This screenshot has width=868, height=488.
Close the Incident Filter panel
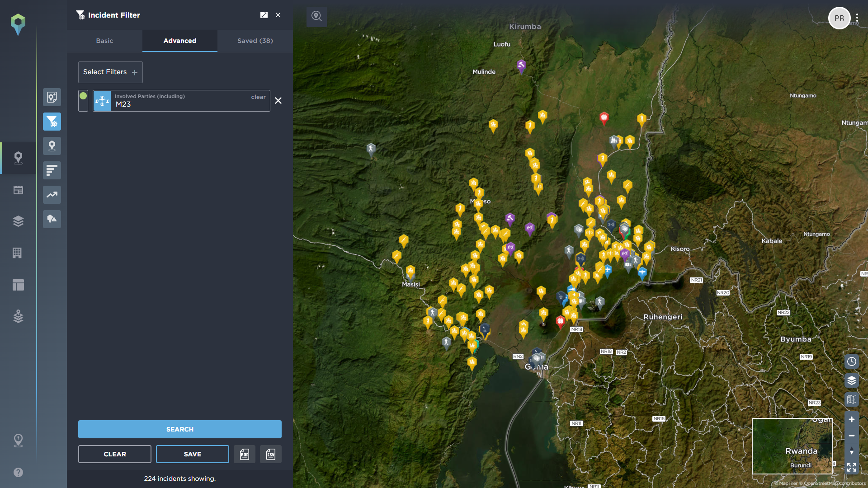(278, 15)
